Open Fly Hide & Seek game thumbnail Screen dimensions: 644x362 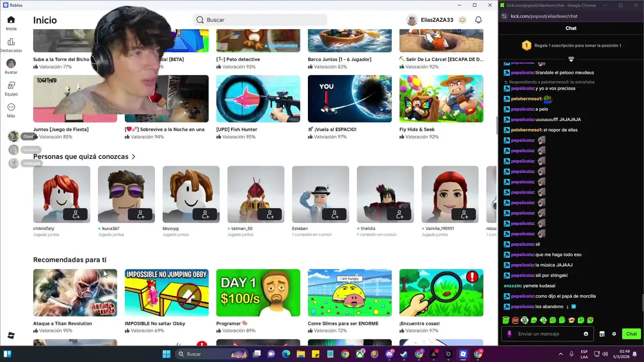coord(441,99)
